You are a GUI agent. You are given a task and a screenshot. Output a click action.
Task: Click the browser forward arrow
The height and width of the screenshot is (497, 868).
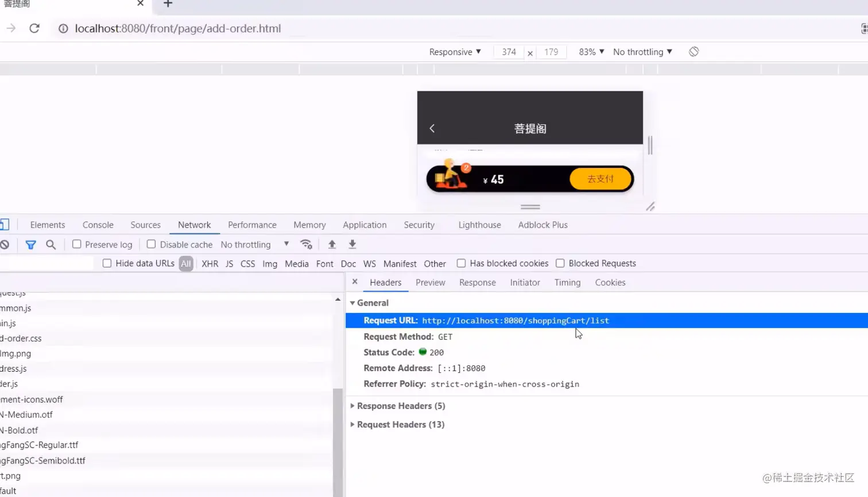click(x=11, y=28)
